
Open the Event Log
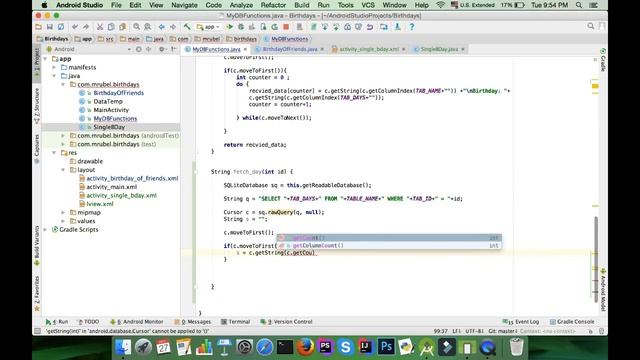(x=521, y=322)
